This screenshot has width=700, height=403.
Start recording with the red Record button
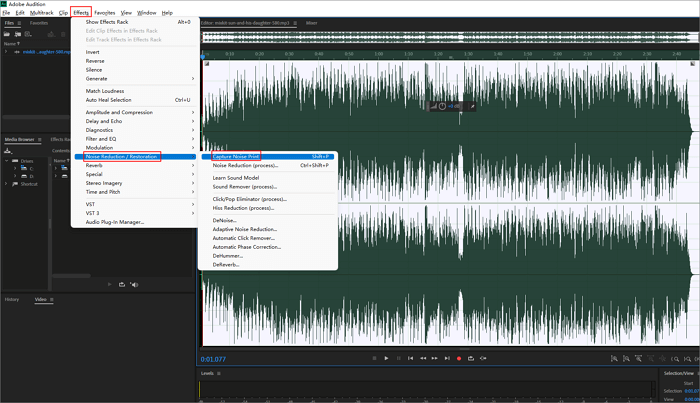pos(459,358)
